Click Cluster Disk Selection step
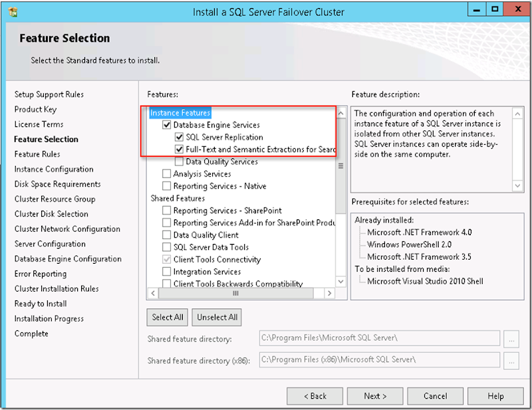 pos(51,214)
